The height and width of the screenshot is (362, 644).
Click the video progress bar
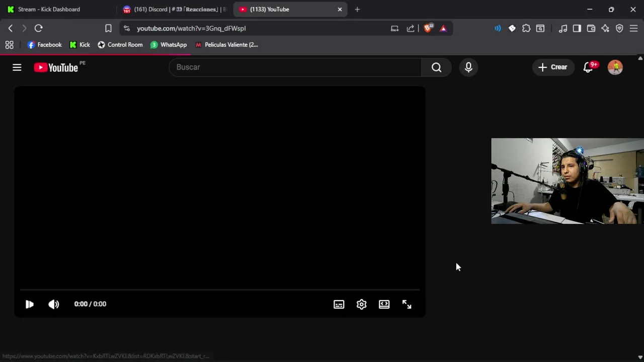click(219, 290)
